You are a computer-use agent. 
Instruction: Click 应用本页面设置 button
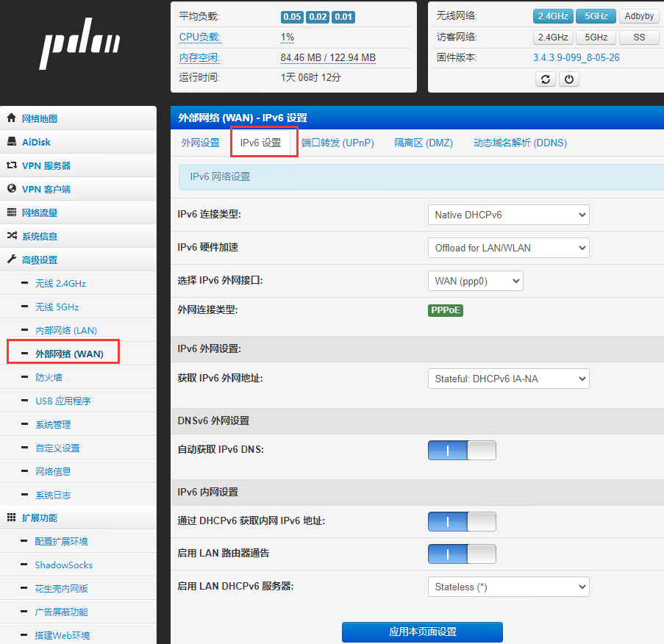422,632
